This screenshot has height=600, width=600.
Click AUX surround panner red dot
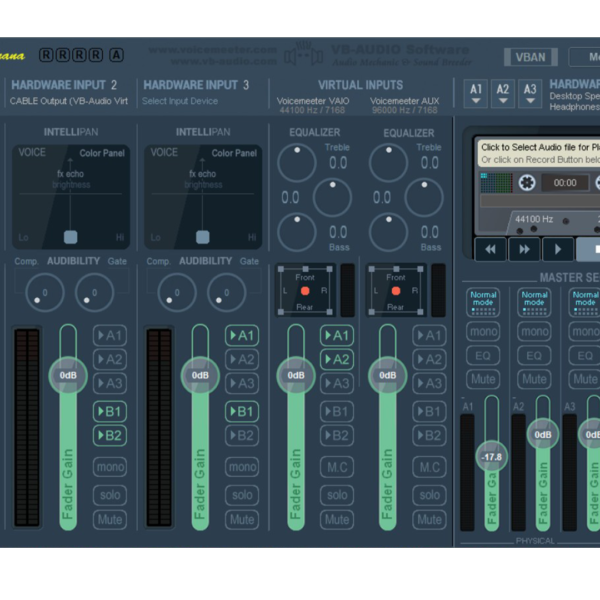(396, 291)
